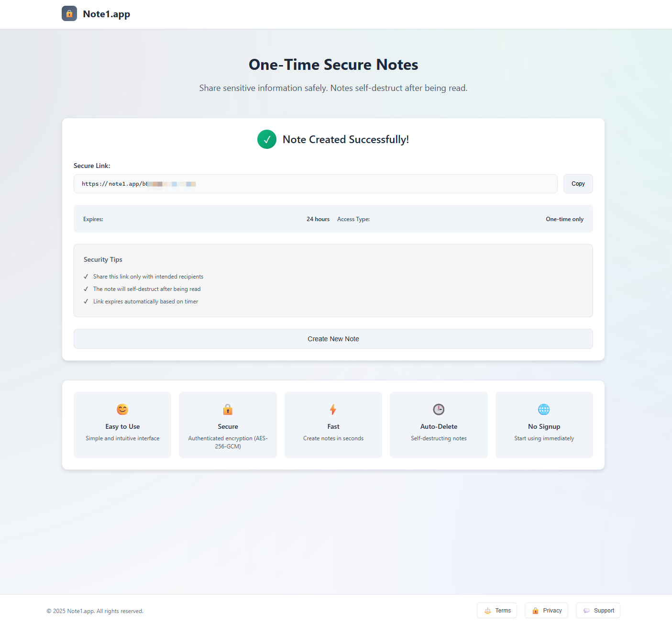Click the speech bubble Support icon
Screen dimensions: 672x625
click(x=586, y=611)
